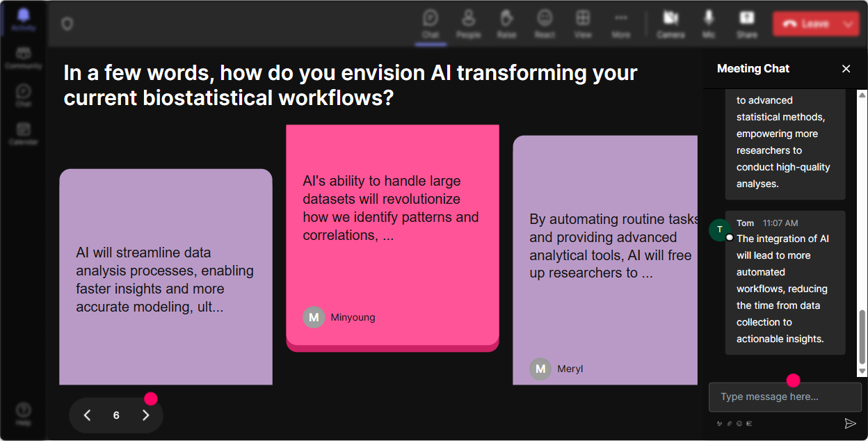The width and height of the screenshot is (868, 441).
Task: Click the 11:07 AM message timestamp
Action: tap(780, 223)
